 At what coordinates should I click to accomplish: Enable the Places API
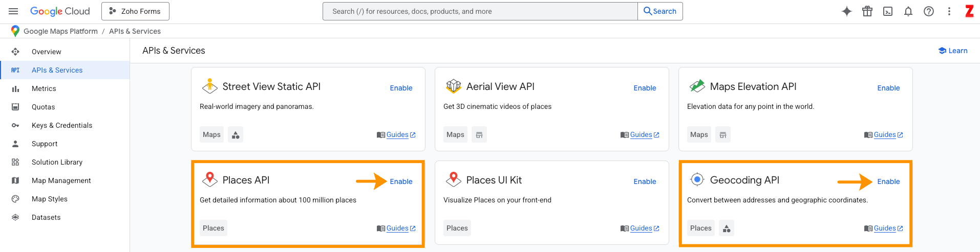401,181
